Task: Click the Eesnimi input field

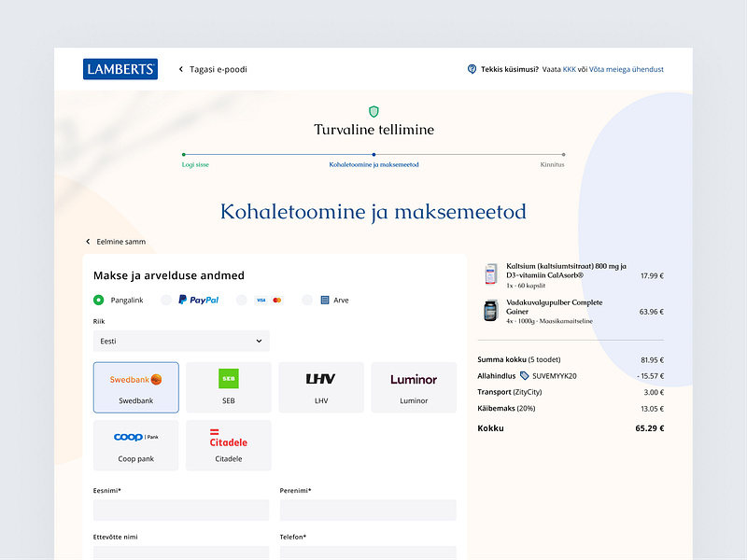Action: coord(181,510)
